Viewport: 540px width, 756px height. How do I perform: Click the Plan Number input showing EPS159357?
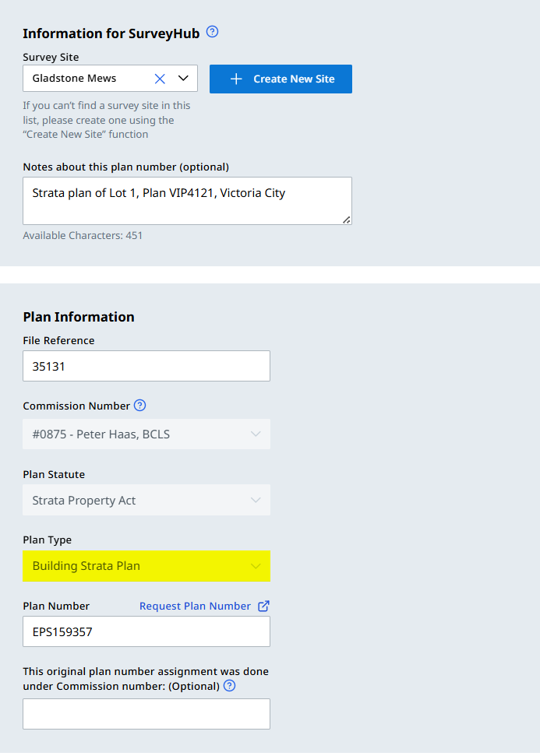[146, 632]
